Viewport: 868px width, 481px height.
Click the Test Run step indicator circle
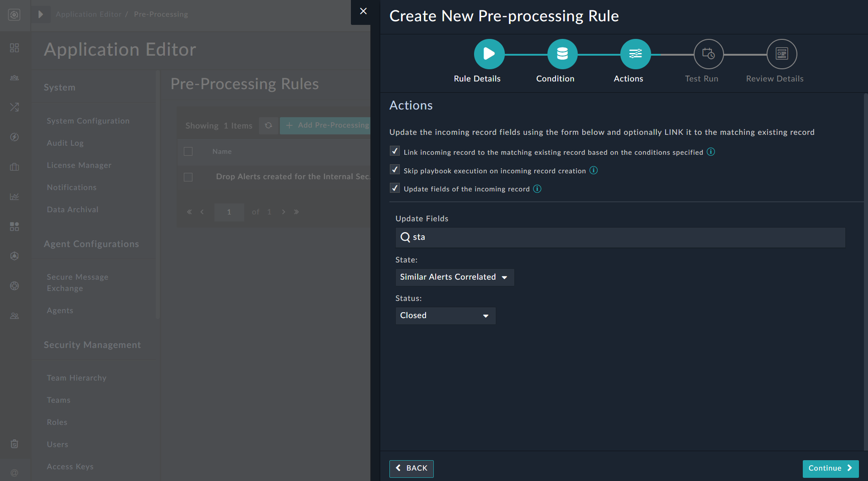(708, 53)
